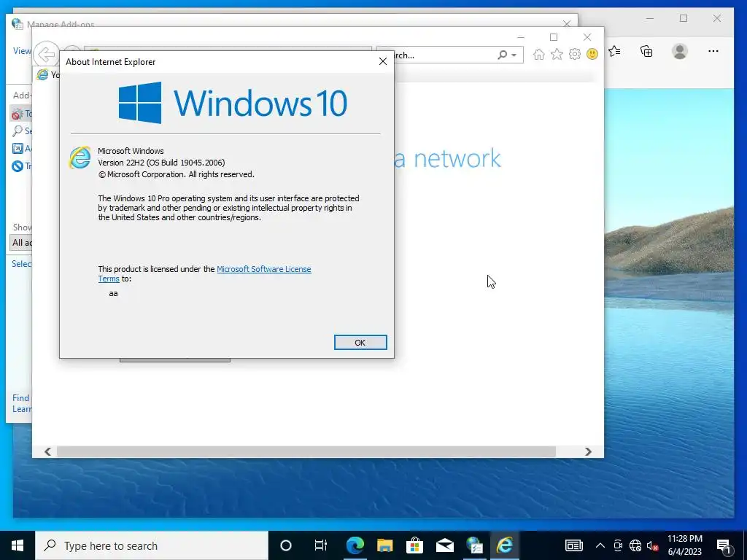Screen dimensions: 747x560
Task: Minimize the Internet Explorer window
Action: [521, 37]
